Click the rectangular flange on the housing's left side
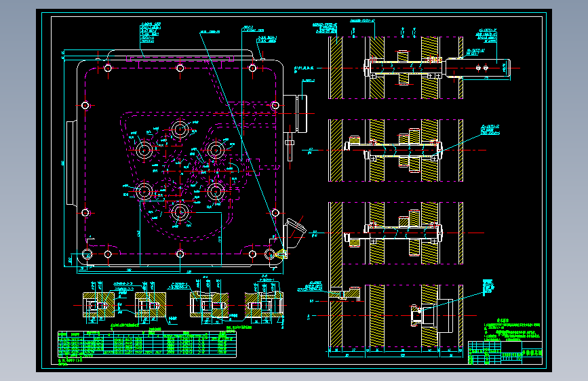This screenshot has width=588, height=381. tap(71, 163)
